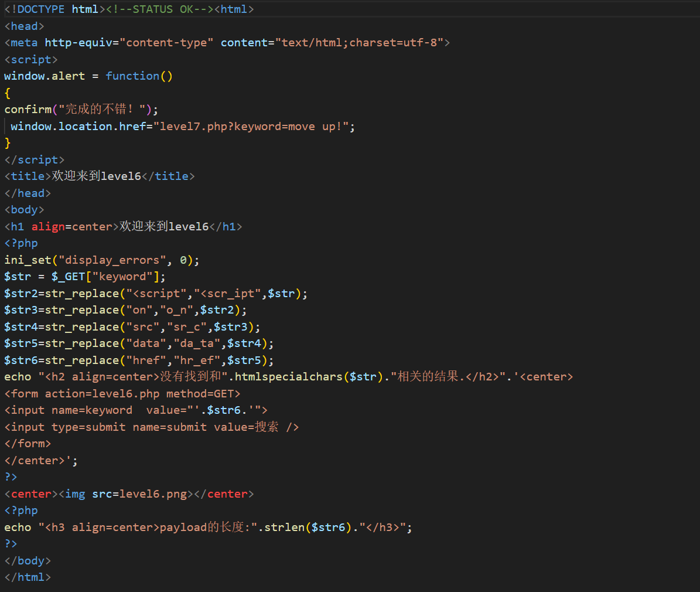Click the closing script tag
Viewport: 700px width, 592px height.
coord(35,159)
